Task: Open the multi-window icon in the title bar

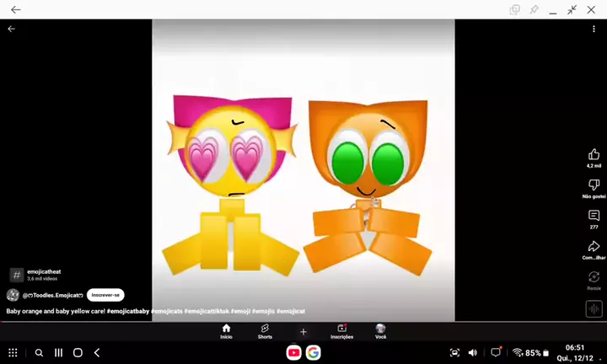Action: tap(514, 9)
